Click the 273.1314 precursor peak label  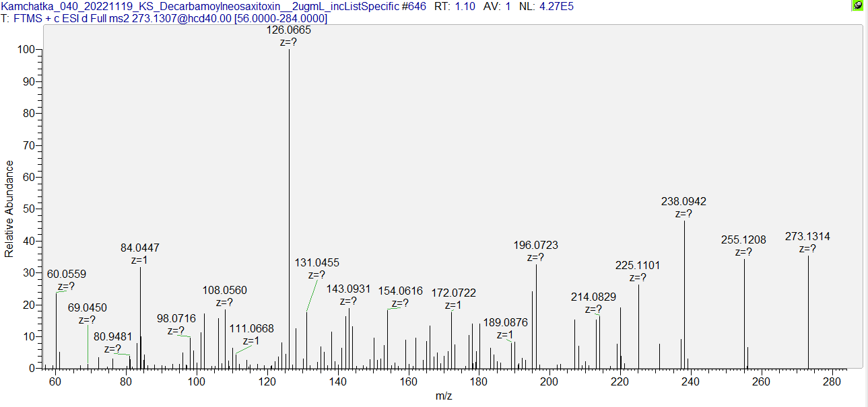click(807, 237)
